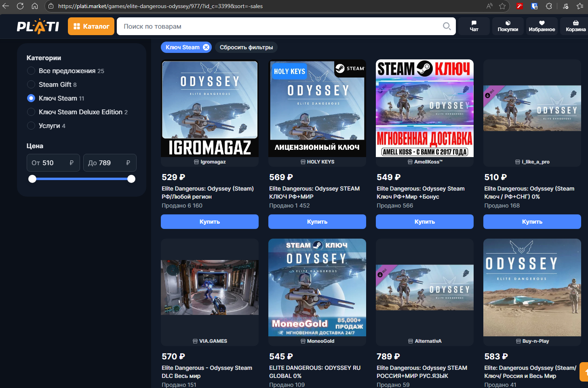588x388 pixels.
Task: Buy the 569 ₽ HOLY KEYS offer
Action: point(317,222)
